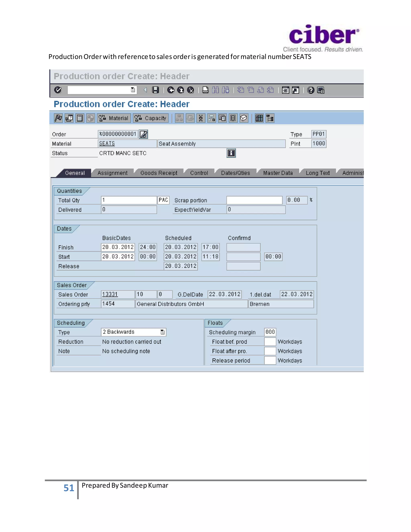
Task: Click the Scheduling margin 000 field
Action: coord(270,332)
